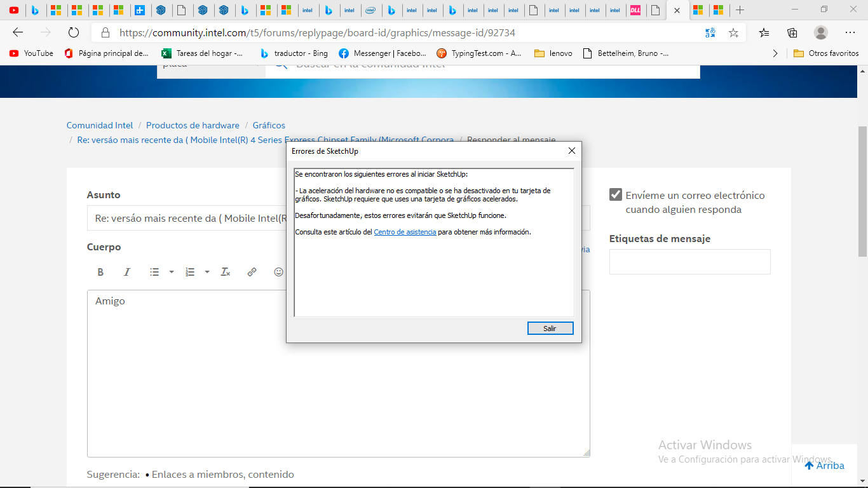The image size is (868, 488).
Task: Insert a hyperlink using the link icon
Action: click(252, 272)
